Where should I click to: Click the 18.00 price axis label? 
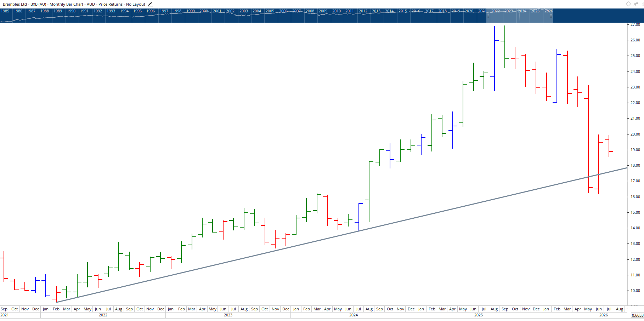(635, 165)
